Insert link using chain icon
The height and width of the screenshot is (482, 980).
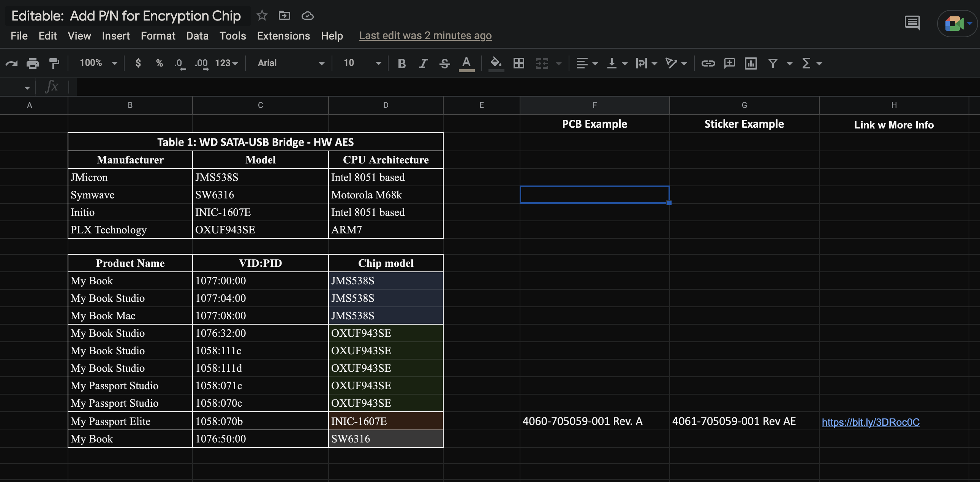click(x=708, y=63)
